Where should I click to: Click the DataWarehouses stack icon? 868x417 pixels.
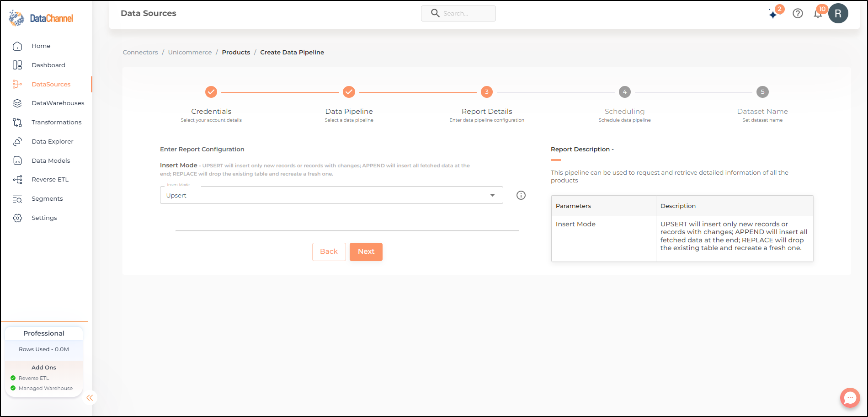click(x=17, y=103)
